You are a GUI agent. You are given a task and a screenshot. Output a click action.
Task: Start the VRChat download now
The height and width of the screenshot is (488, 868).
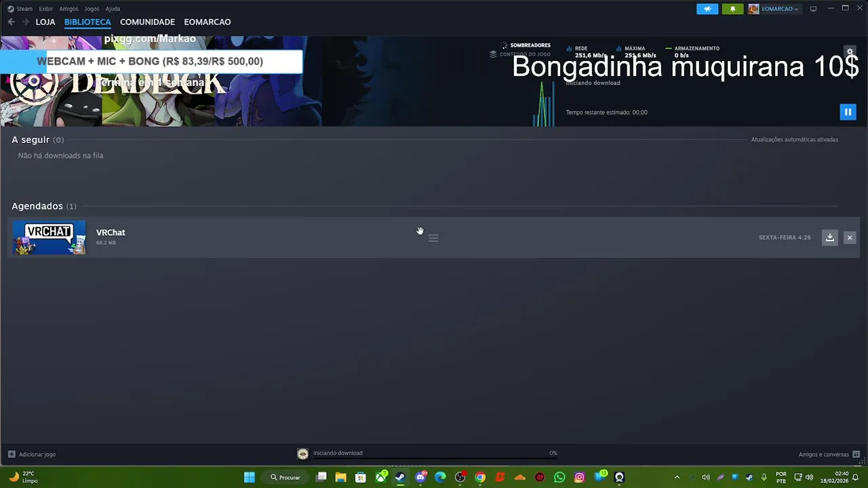point(829,237)
